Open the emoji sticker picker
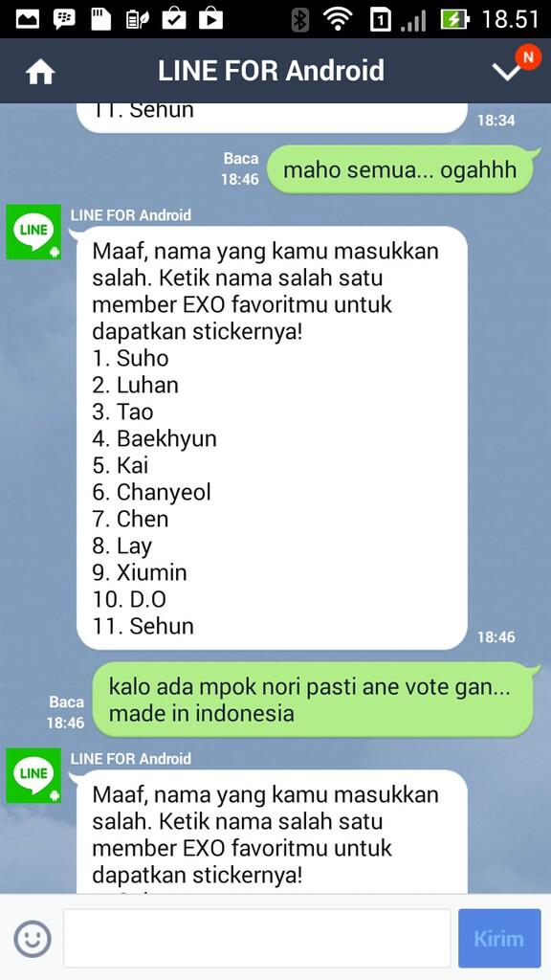 (33, 938)
